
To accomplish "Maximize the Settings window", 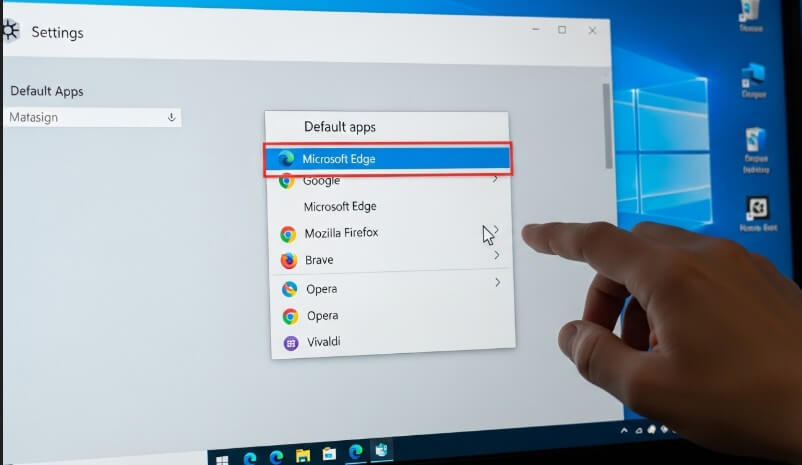I will 562,30.
